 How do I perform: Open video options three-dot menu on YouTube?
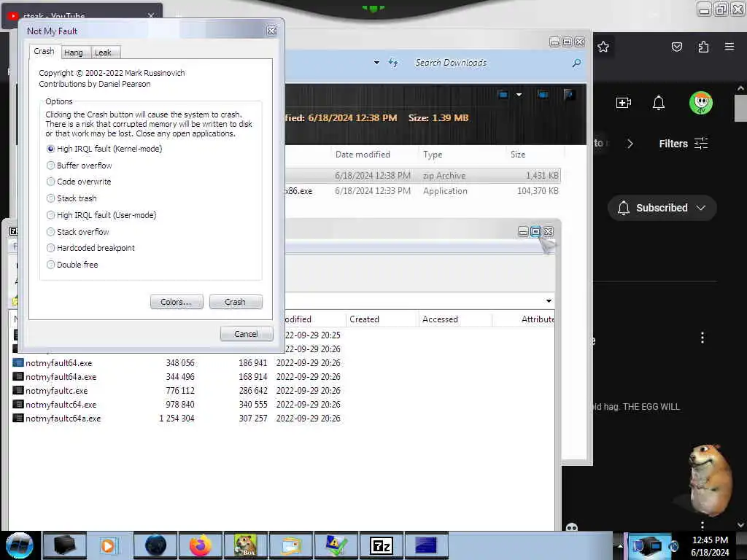703,338
